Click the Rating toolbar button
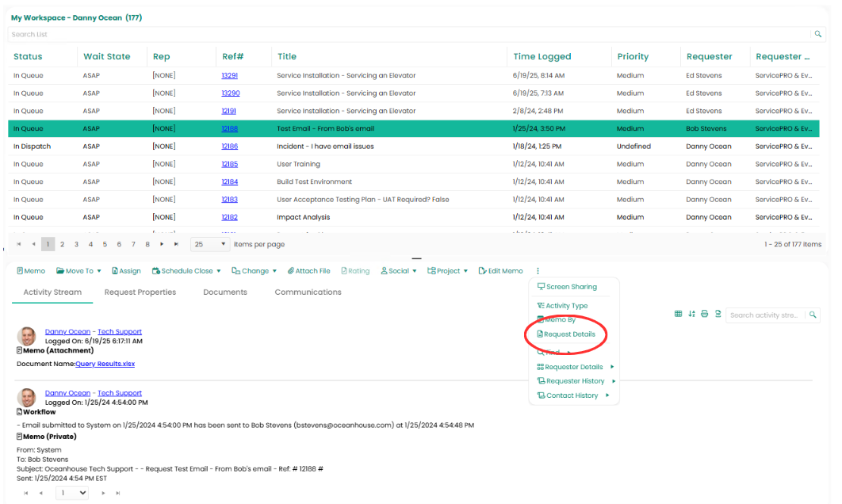 click(355, 271)
